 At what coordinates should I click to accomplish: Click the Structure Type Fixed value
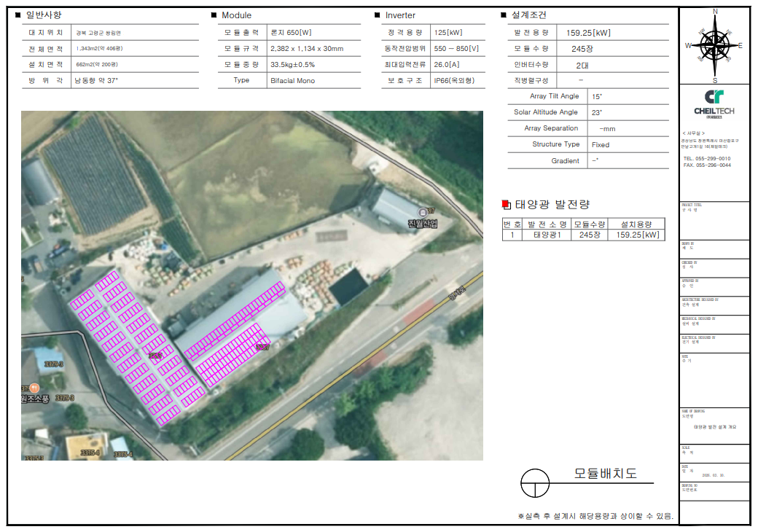coord(601,145)
